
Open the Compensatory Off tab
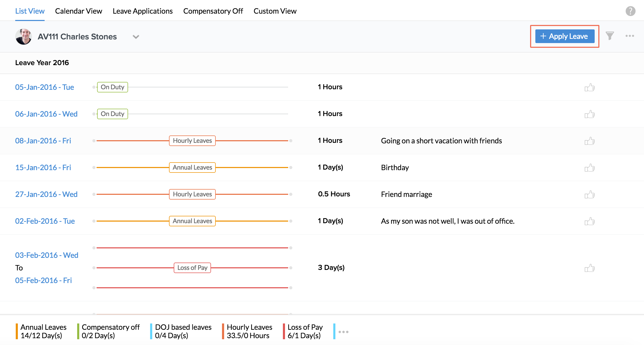[213, 11]
